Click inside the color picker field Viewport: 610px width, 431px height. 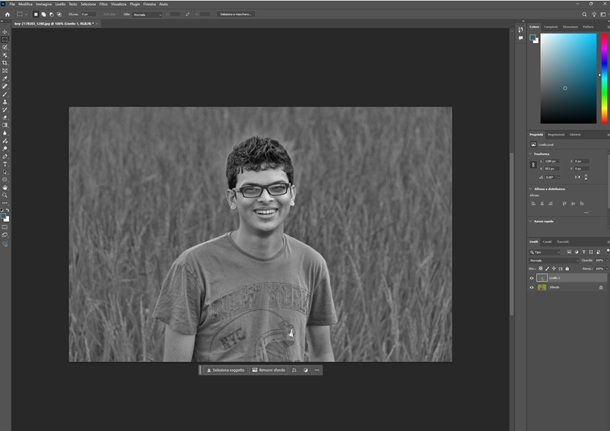click(568, 79)
